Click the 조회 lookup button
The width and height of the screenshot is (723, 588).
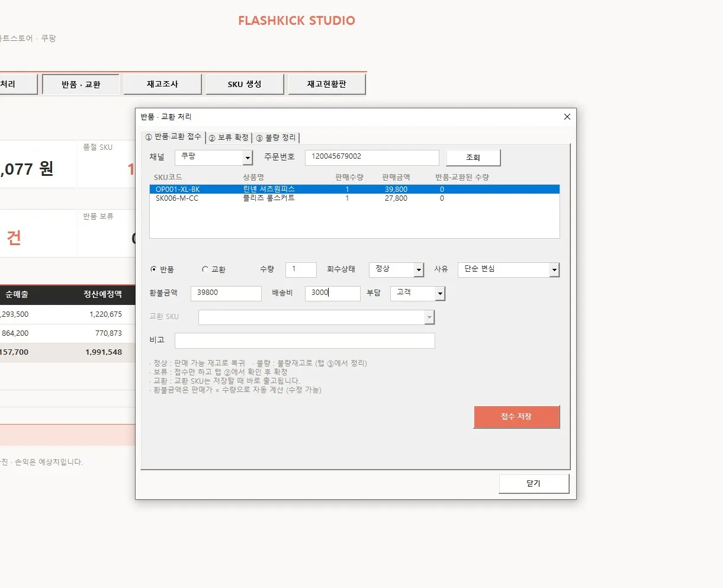pyautogui.click(x=473, y=158)
